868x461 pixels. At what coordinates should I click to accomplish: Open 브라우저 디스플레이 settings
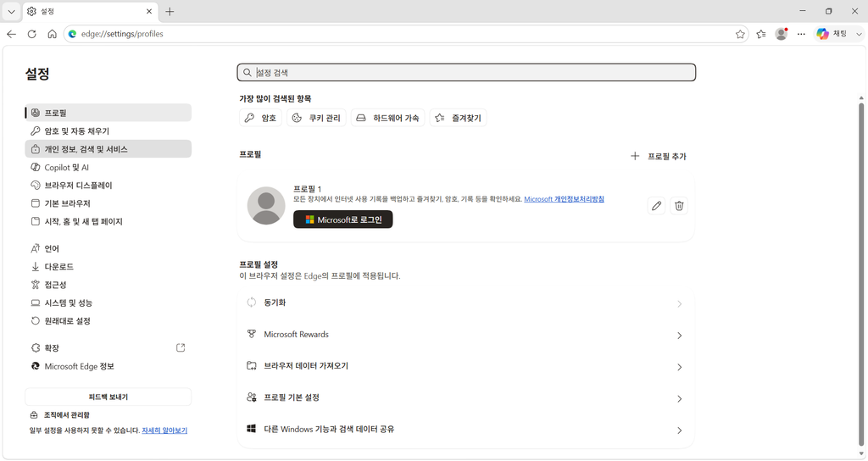(108, 185)
